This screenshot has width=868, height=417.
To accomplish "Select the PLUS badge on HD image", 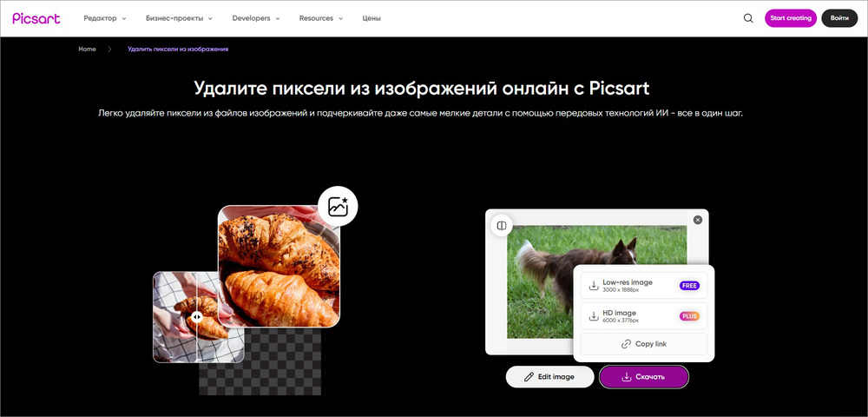I will click(689, 316).
